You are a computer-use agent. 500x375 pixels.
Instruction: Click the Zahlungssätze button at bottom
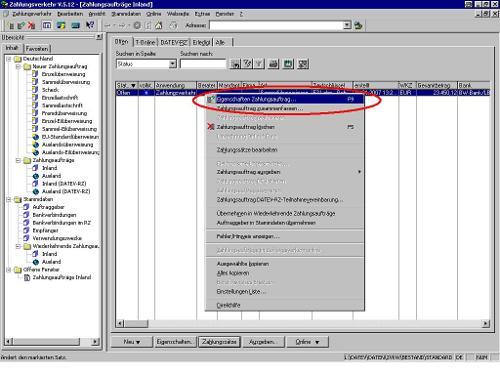[219, 342]
